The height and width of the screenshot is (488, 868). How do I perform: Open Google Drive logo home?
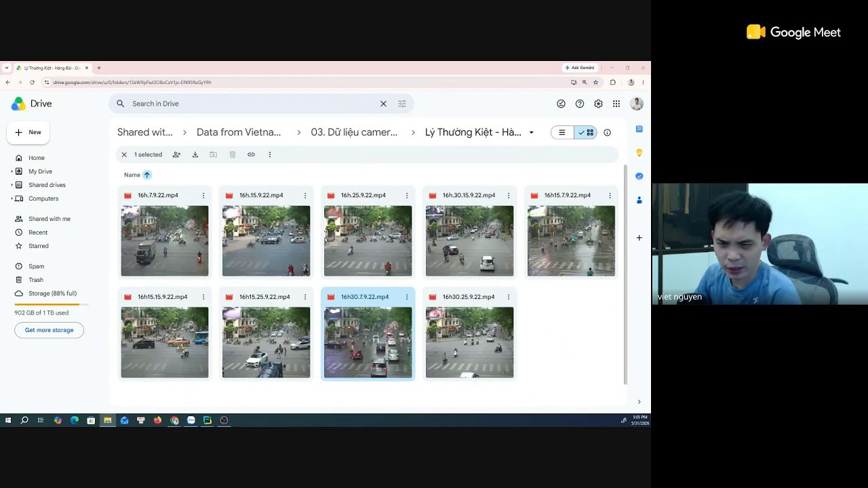(32, 104)
